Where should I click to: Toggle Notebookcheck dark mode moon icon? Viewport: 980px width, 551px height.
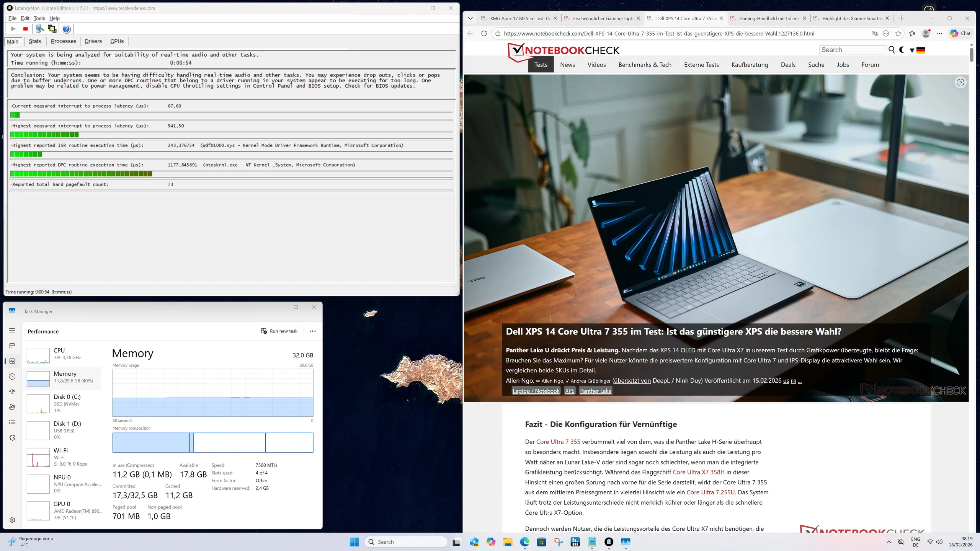902,50
